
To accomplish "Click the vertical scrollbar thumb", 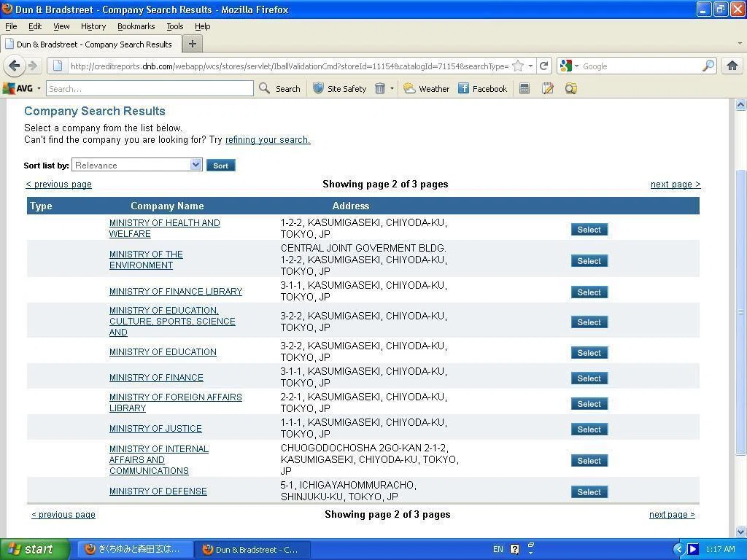I will [740, 312].
